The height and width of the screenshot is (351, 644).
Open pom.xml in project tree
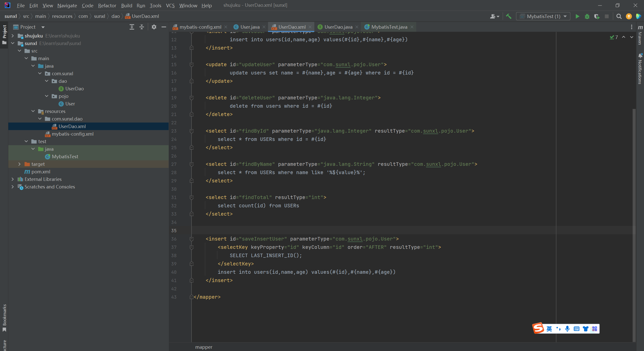pyautogui.click(x=41, y=172)
